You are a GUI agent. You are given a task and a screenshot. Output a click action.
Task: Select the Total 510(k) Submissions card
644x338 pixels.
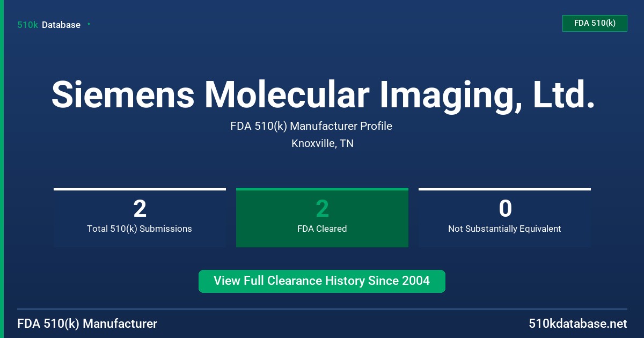click(x=140, y=217)
